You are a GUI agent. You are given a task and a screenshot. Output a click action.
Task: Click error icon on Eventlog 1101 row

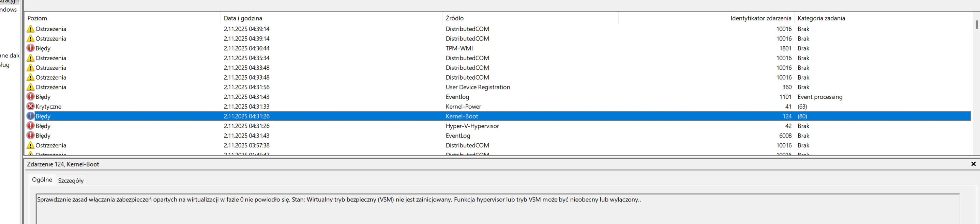pos(30,97)
